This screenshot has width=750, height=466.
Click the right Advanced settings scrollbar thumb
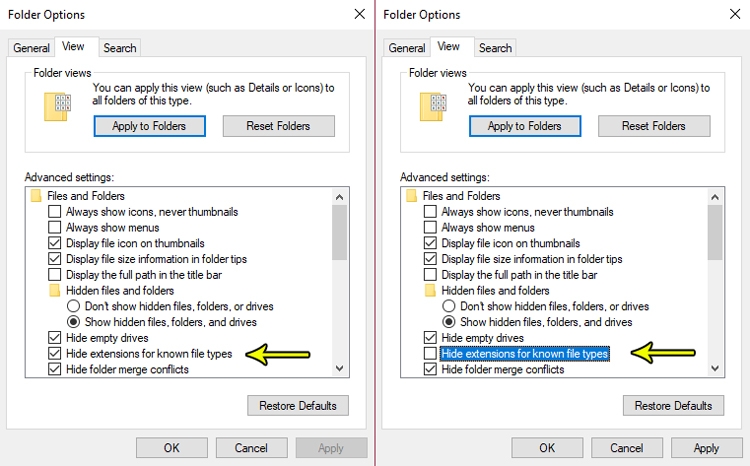(715, 233)
